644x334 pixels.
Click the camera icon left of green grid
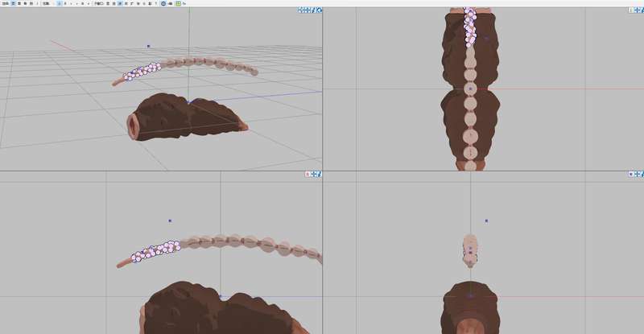coord(170,3)
